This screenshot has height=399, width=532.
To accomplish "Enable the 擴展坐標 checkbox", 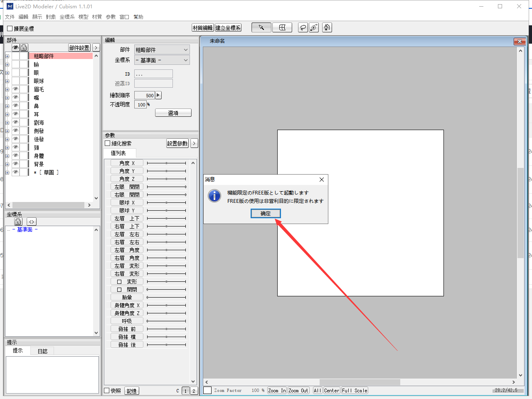I will click(10, 29).
